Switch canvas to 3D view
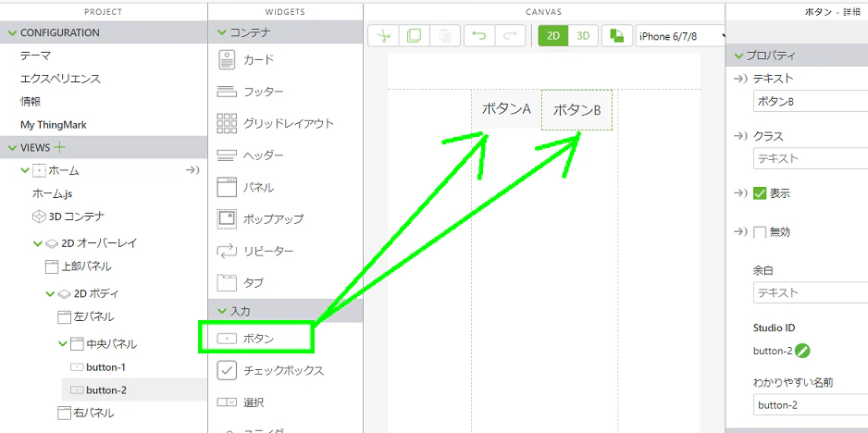Viewport: 868px width, 433px height. [584, 36]
